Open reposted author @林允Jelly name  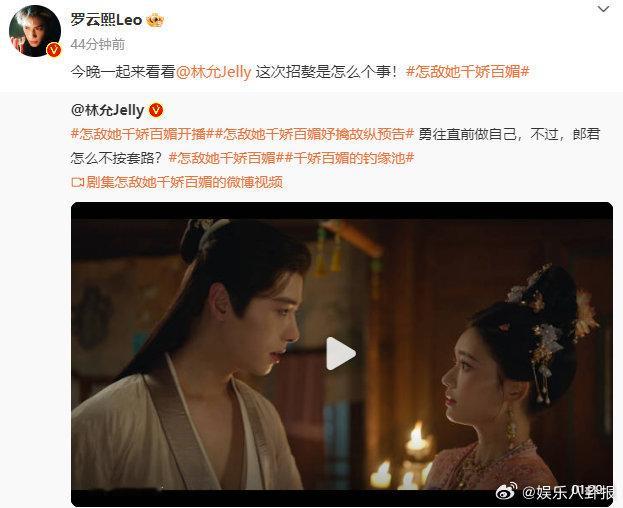[x=107, y=110]
